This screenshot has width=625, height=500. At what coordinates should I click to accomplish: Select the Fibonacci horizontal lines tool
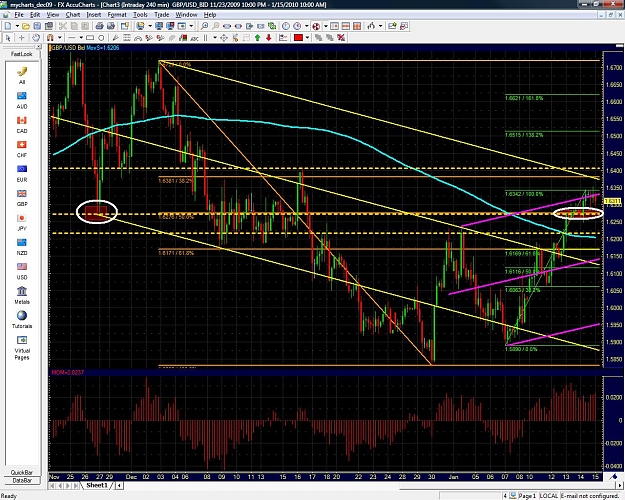click(127, 38)
